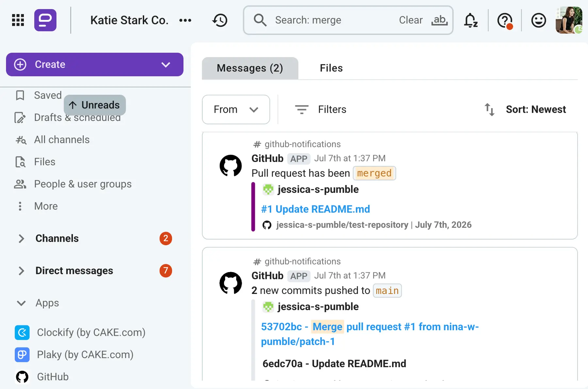The width and height of the screenshot is (588, 389).
Task: Switch to the Files results tab
Action: (x=331, y=68)
